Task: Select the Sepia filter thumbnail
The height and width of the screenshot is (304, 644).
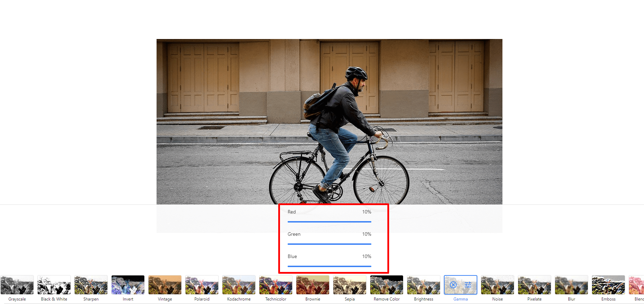Action: coord(350,285)
